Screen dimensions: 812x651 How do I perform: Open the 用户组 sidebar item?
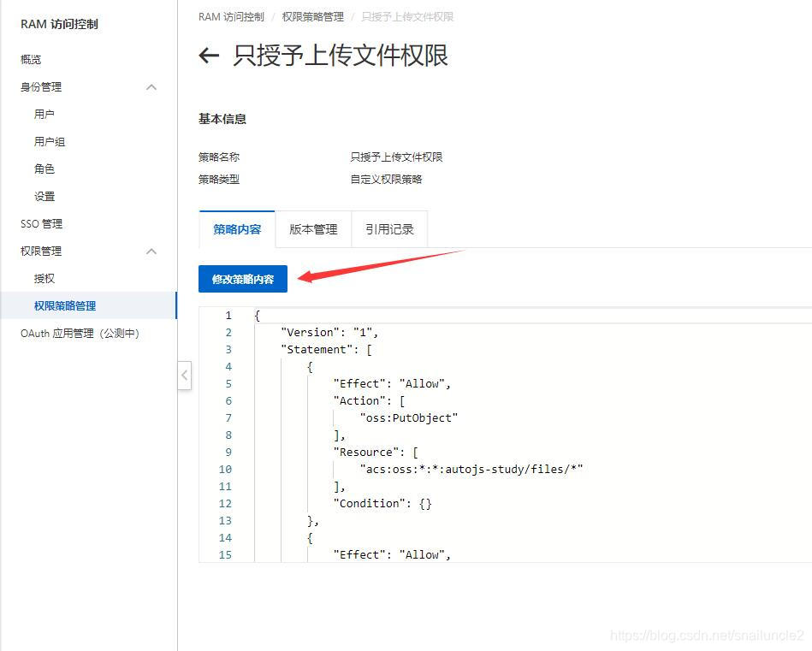point(49,141)
